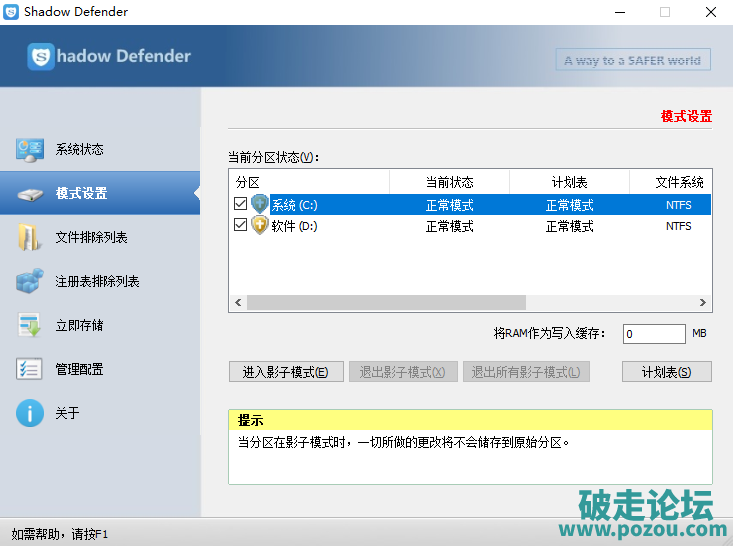Click the 立即存储 save icon

30,326
